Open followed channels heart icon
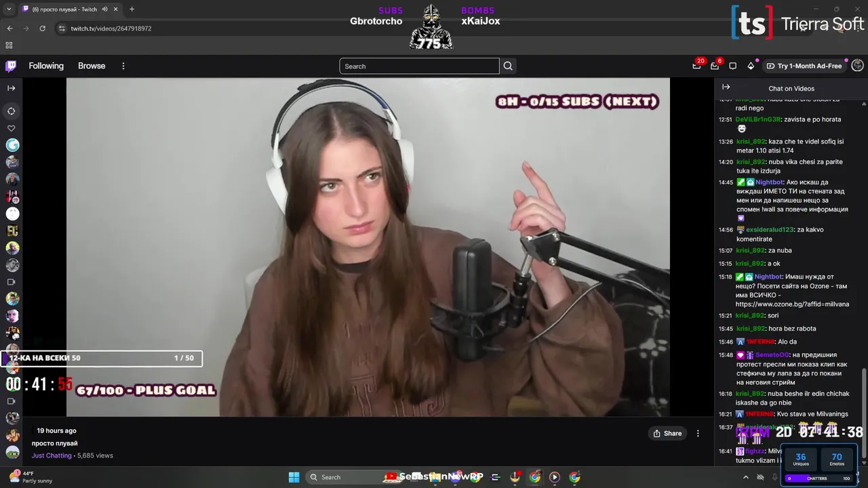The width and height of the screenshot is (868, 488). 12,128
